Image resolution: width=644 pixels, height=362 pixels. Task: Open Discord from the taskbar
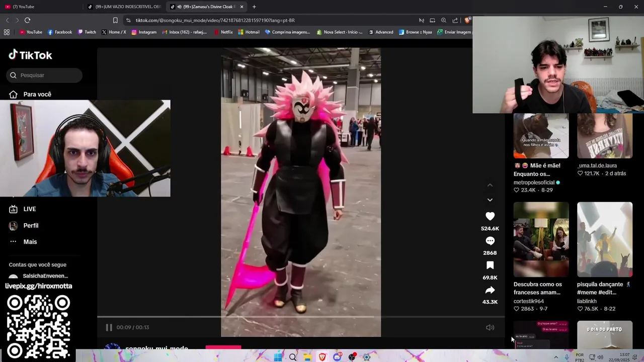coord(337,357)
